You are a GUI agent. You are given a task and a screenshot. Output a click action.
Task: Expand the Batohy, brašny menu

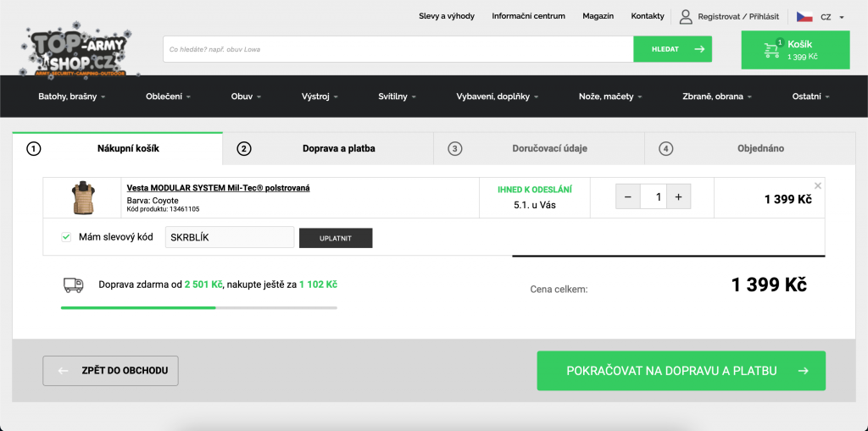point(72,97)
